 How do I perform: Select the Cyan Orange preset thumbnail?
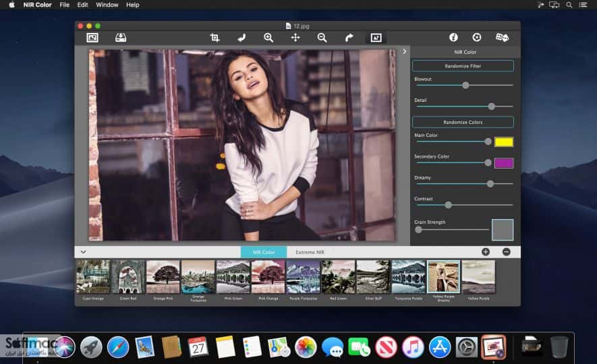pos(93,277)
